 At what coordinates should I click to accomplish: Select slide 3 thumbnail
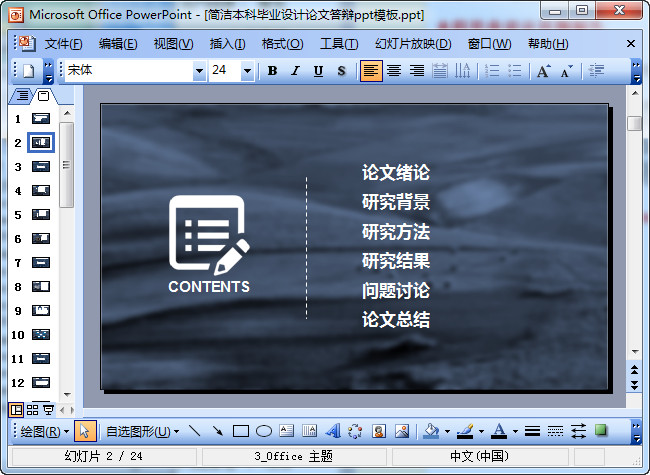[41, 167]
